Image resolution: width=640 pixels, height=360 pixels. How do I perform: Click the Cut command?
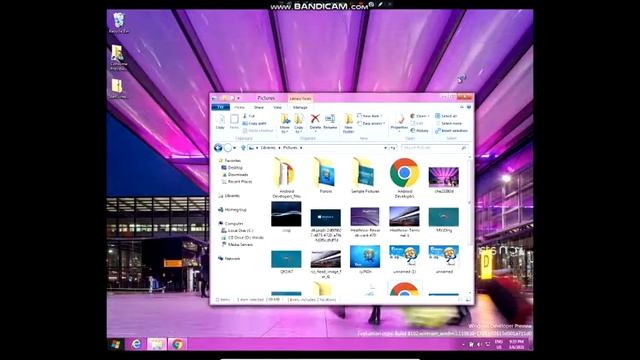pyautogui.click(x=249, y=116)
